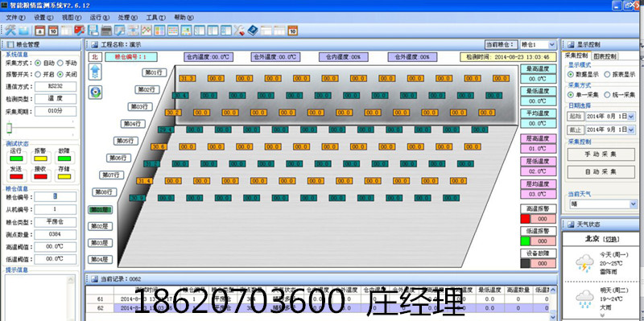
Task: Click the blue up arrow icon under 北
Action: [95, 72]
